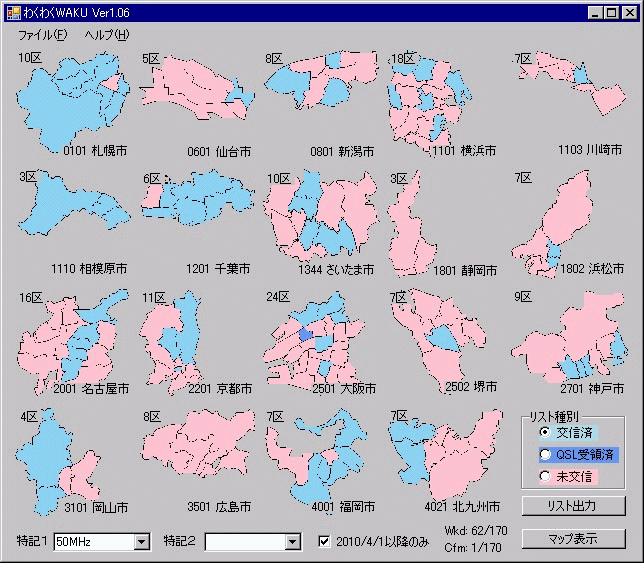
Task: Close the わくわくWAKU window
Action: (629, 13)
